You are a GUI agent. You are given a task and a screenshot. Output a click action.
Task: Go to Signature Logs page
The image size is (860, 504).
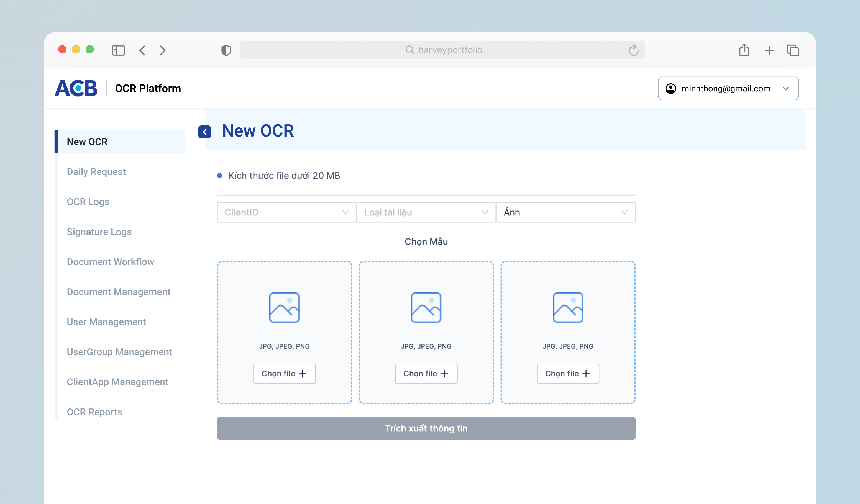(x=99, y=232)
